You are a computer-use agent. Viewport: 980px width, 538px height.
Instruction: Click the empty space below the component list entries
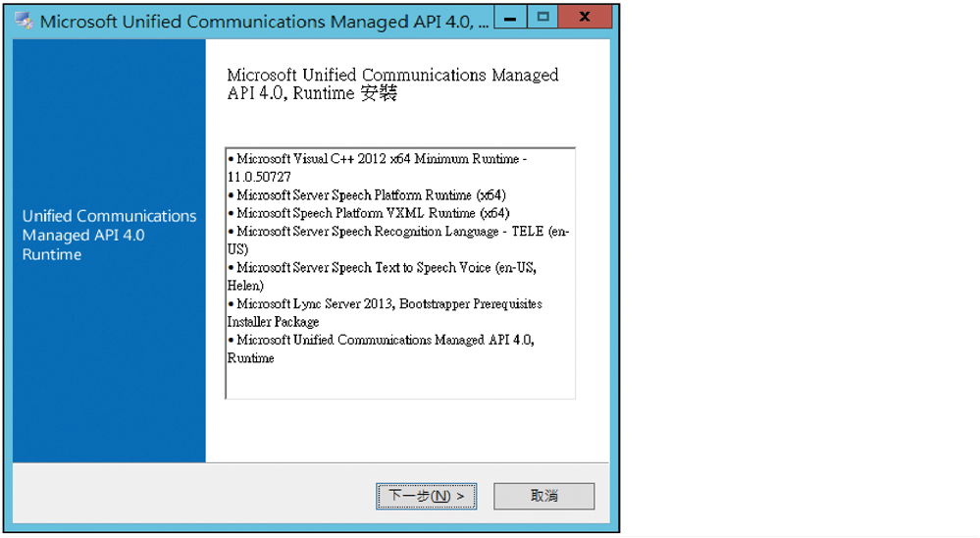click(x=400, y=382)
